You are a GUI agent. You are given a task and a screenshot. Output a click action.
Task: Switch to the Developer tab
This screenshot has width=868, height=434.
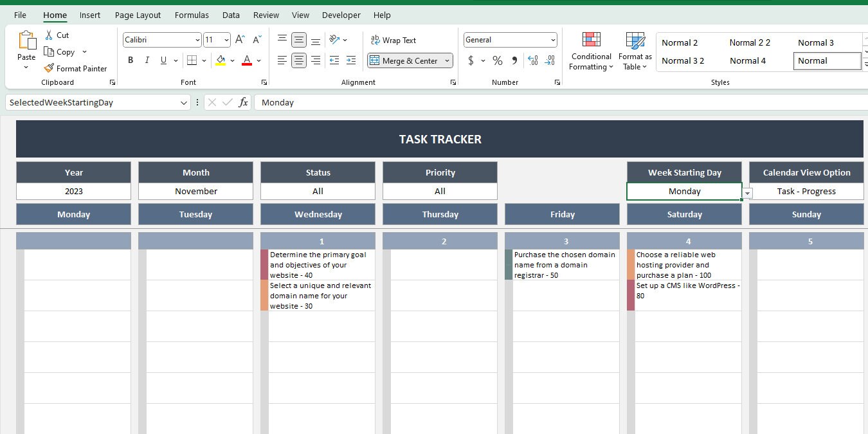341,15
